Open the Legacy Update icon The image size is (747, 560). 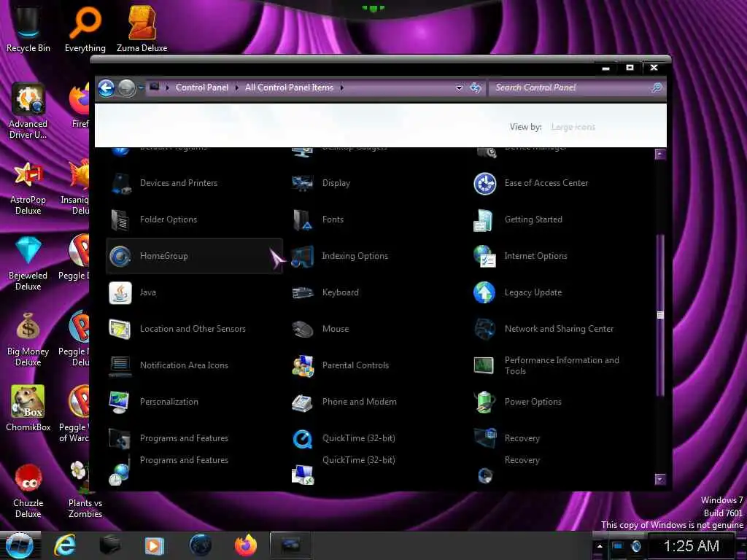[485, 292]
